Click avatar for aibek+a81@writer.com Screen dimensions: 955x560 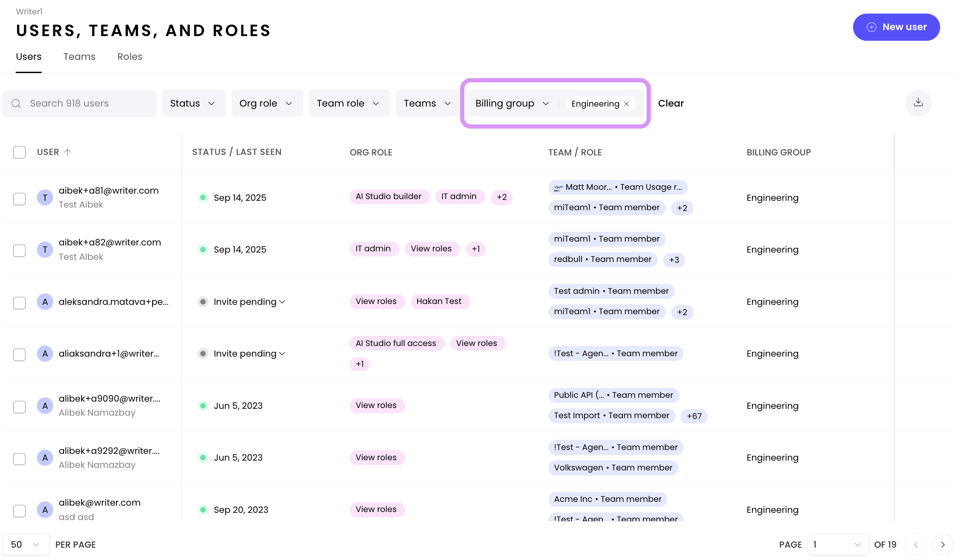[45, 197]
